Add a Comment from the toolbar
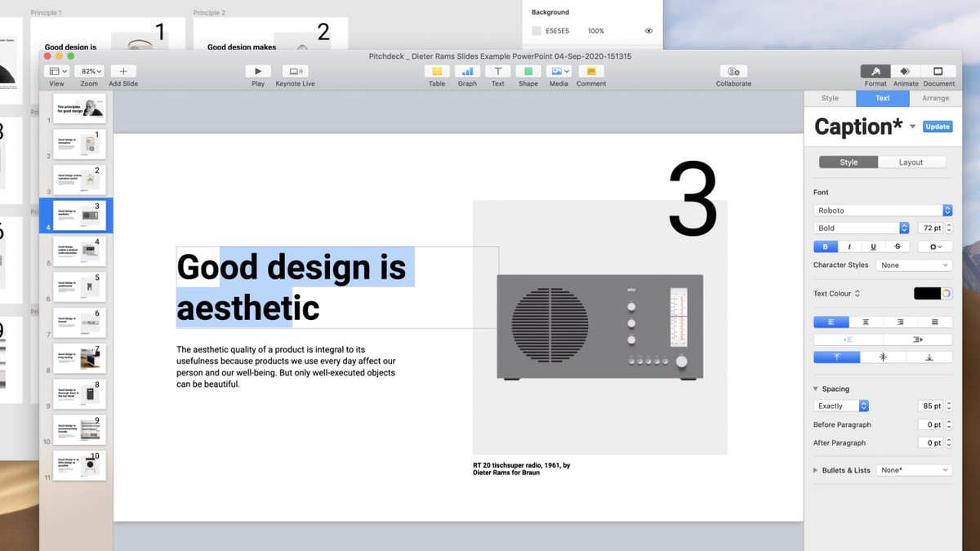Viewport: 980px width, 551px height. tap(591, 71)
